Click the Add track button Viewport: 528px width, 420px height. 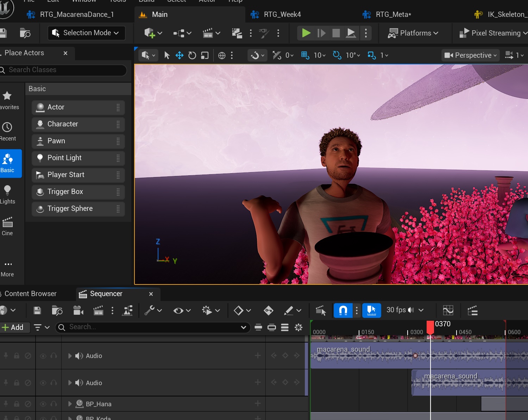pos(13,327)
